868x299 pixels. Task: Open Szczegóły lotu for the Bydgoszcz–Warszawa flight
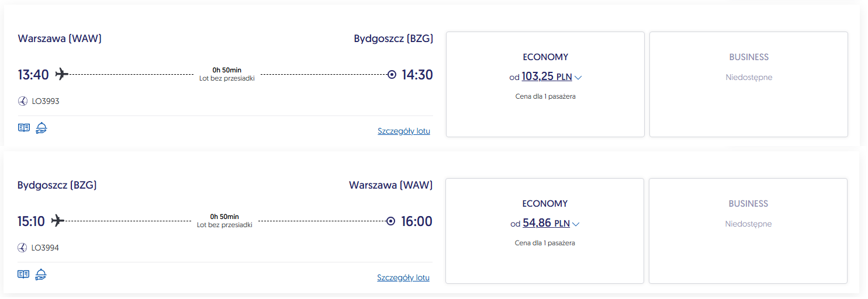[x=403, y=278]
